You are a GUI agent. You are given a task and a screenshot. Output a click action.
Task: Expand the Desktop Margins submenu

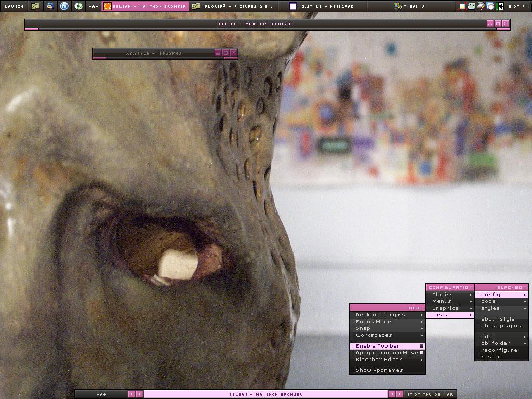(x=387, y=315)
